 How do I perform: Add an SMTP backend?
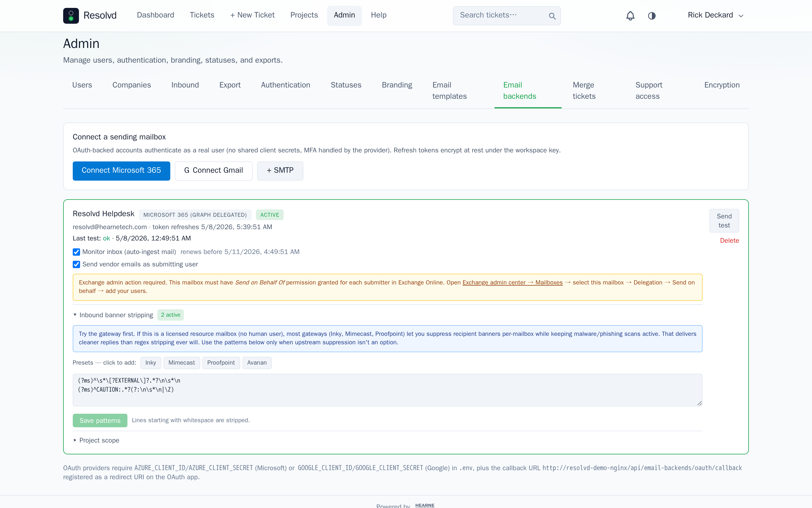(x=280, y=171)
